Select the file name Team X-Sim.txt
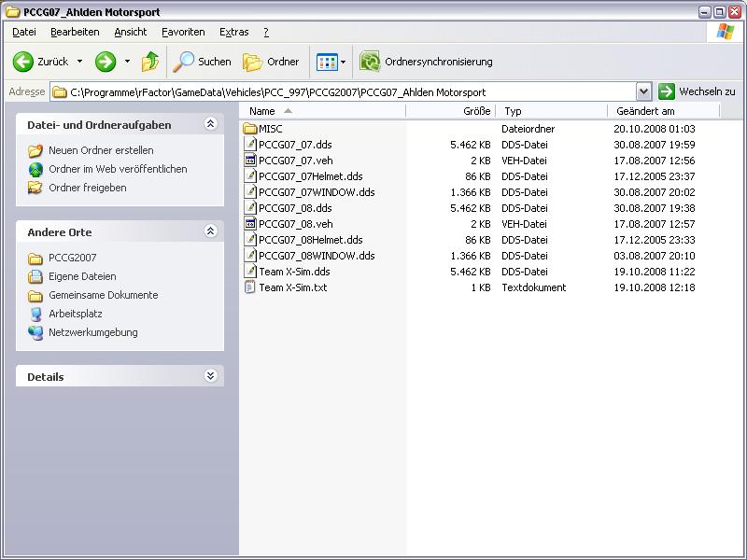The image size is (747, 560). click(293, 287)
